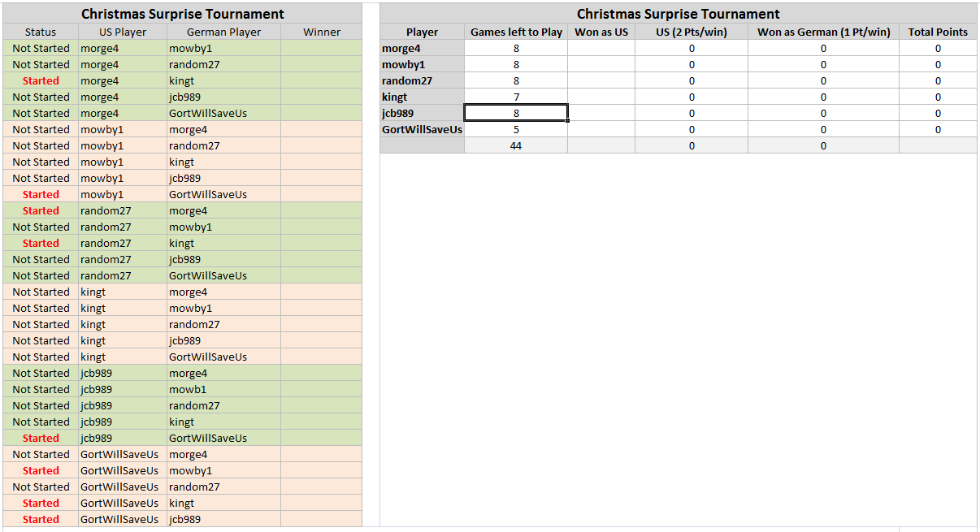
Task: Click the 'US (2 Pts/win)' header cell
Action: click(x=692, y=32)
